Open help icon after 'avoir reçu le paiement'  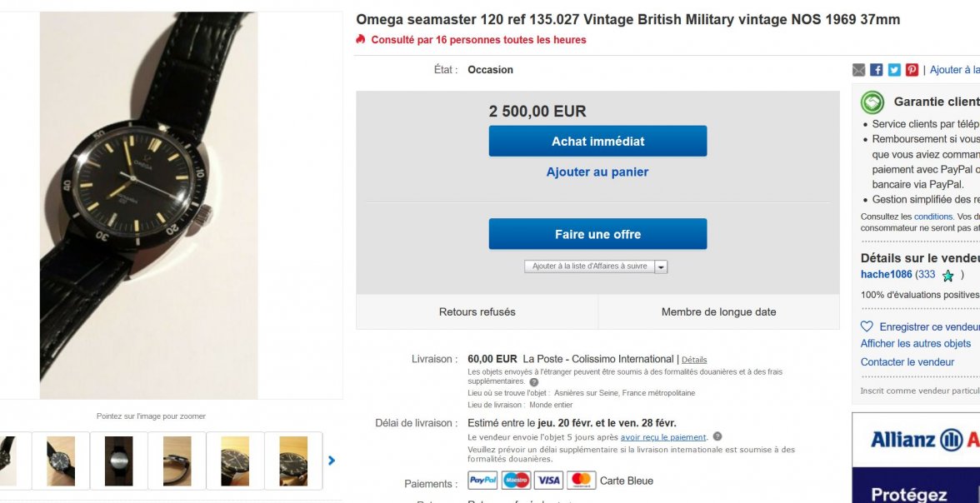pyautogui.click(x=717, y=436)
